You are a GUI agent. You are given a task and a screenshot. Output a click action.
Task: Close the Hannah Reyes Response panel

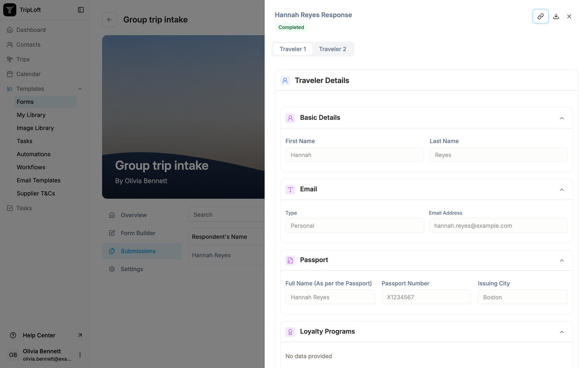tap(569, 16)
